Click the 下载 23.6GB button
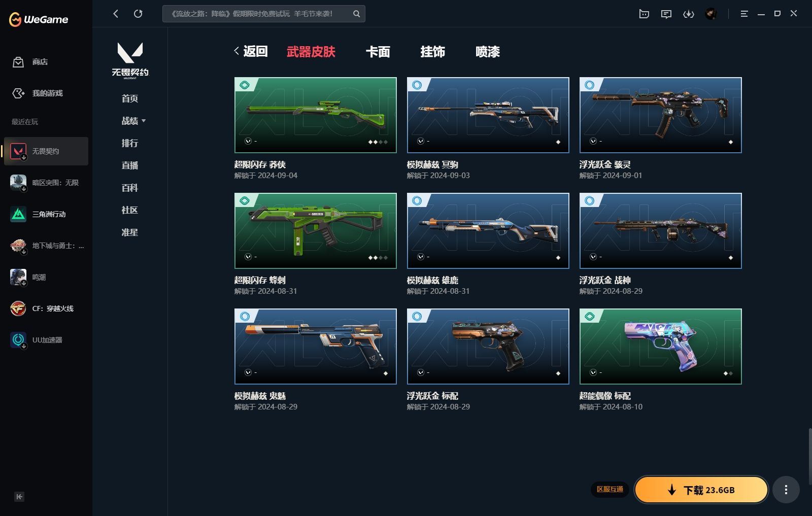The width and height of the screenshot is (812, 516). (701, 490)
